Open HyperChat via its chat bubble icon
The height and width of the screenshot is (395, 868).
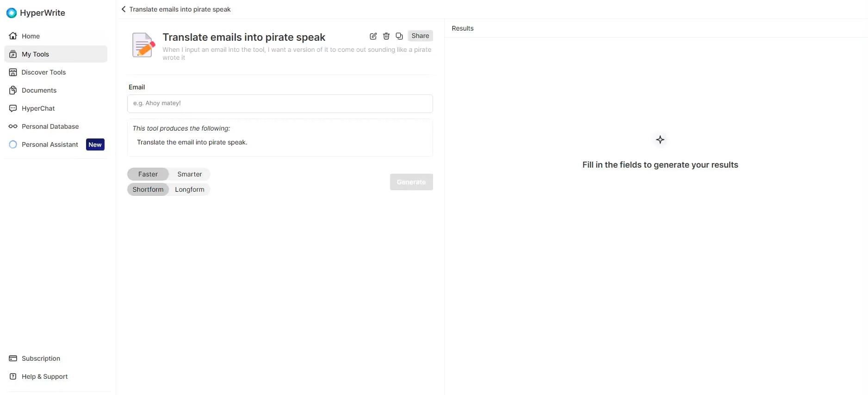tap(13, 108)
